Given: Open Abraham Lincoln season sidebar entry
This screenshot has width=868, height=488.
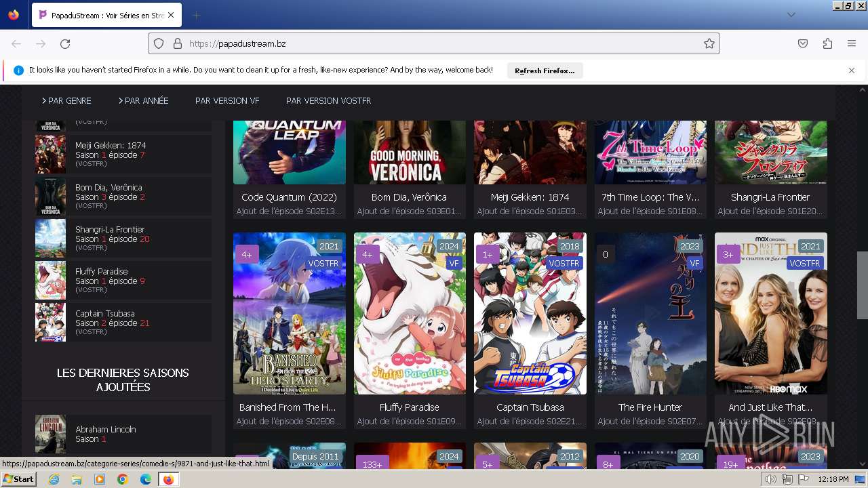Looking at the screenshot, I should click(x=123, y=434).
